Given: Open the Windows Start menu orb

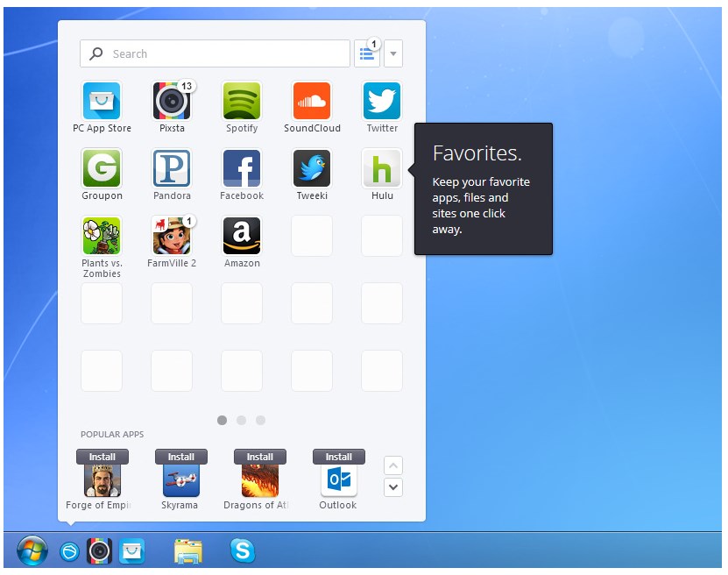Looking at the screenshot, I should [32, 551].
